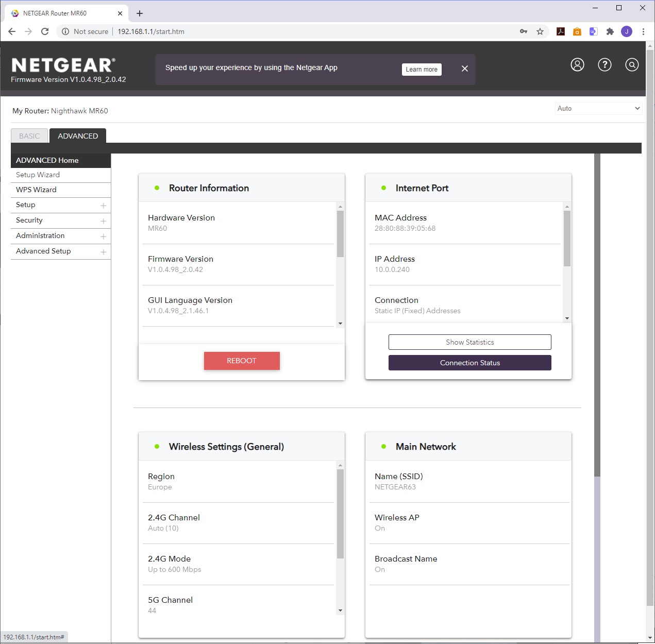The width and height of the screenshot is (655, 644).
Task: Open the user account profile icon
Action: 577,64
